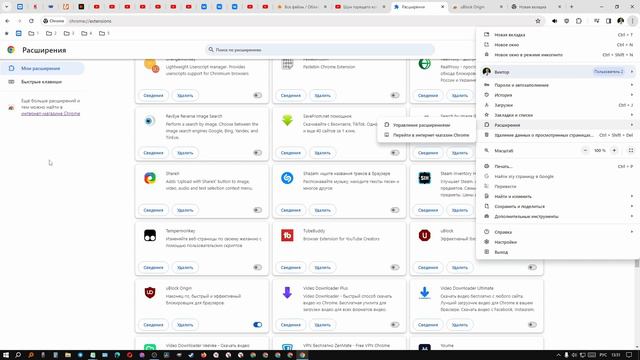Image resolution: width=640 pixels, height=360 pixels.
Task: Enable the Video Downloader Ultimate switch
Action: [532, 325]
